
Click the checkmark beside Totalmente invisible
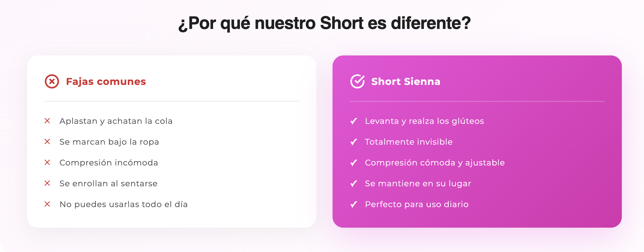click(x=354, y=142)
